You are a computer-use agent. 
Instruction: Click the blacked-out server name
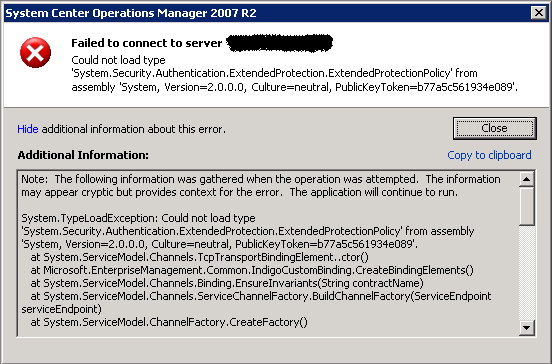[279, 43]
